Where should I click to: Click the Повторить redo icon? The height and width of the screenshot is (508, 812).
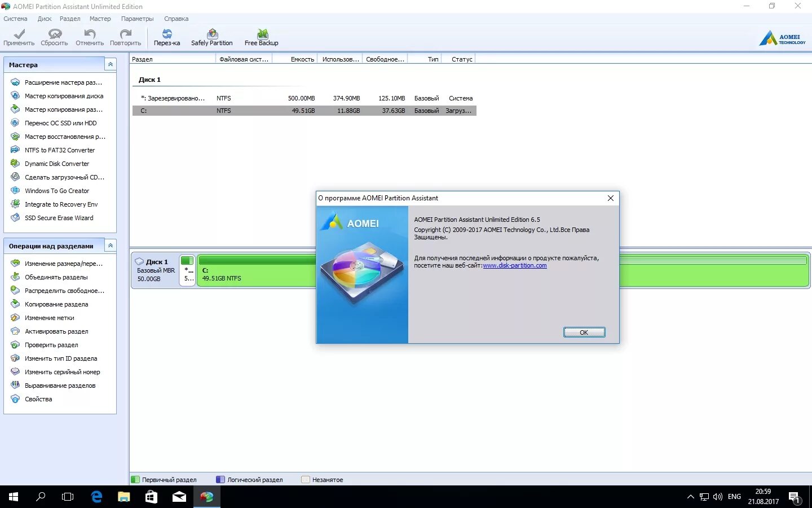click(125, 37)
